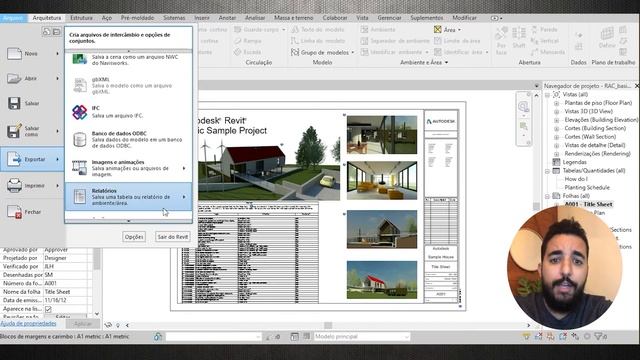Screen dimensions: 640x360
Task: Expand the Relatórios submenu arrow
Action: point(184,197)
